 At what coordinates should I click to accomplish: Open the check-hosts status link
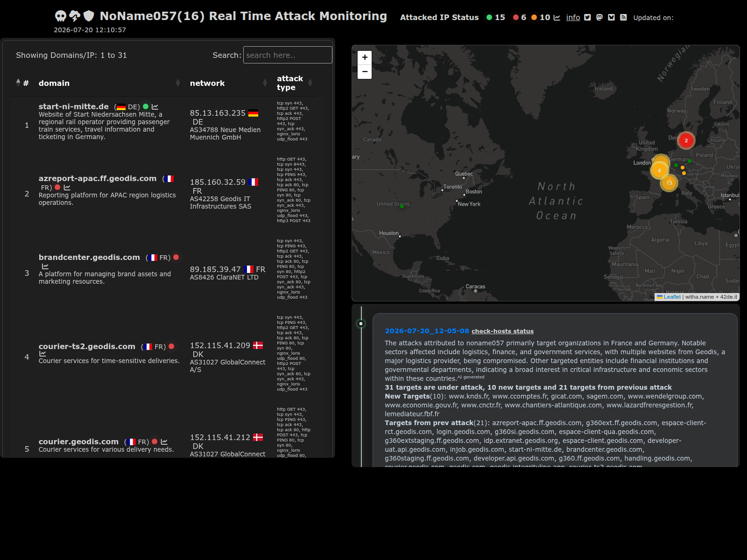pyautogui.click(x=502, y=331)
